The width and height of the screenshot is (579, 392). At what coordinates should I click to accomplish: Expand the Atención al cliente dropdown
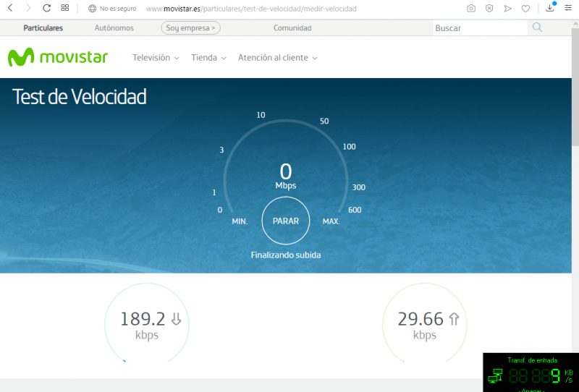pos(278,58)
